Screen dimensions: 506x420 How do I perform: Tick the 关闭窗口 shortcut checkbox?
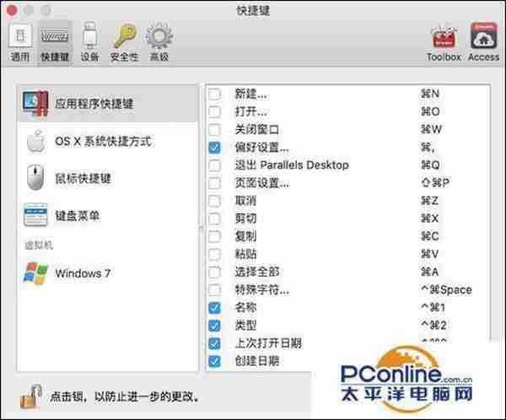[214, 130]
